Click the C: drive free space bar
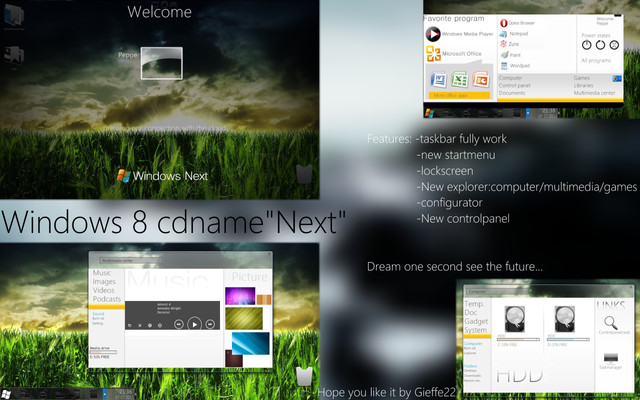 [518, 339]
